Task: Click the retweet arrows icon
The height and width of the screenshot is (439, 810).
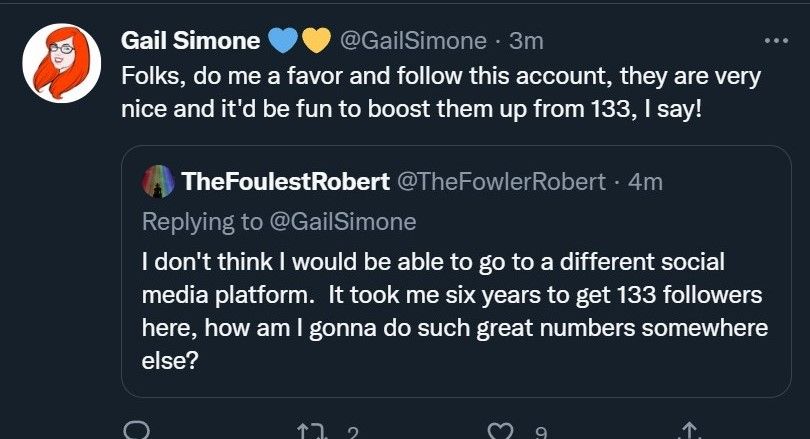Action: (310, 432)
